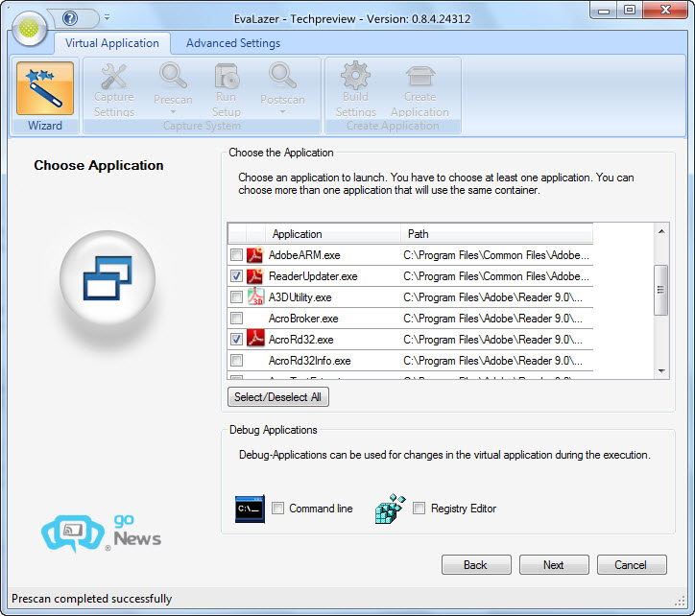
Task: Click the A3DUtility.exe 3D icon
Action: (254, 297)
